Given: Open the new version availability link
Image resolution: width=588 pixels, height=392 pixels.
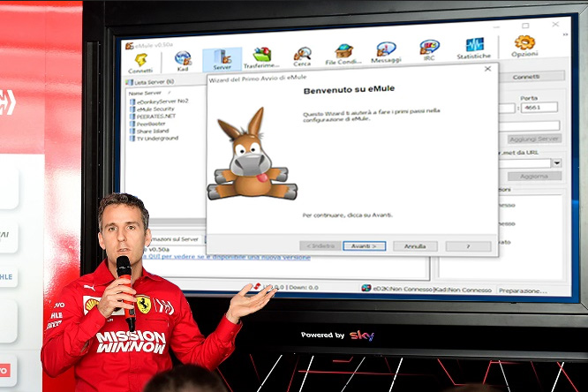Looking at the screenshot, I should [x=229, y=257].
